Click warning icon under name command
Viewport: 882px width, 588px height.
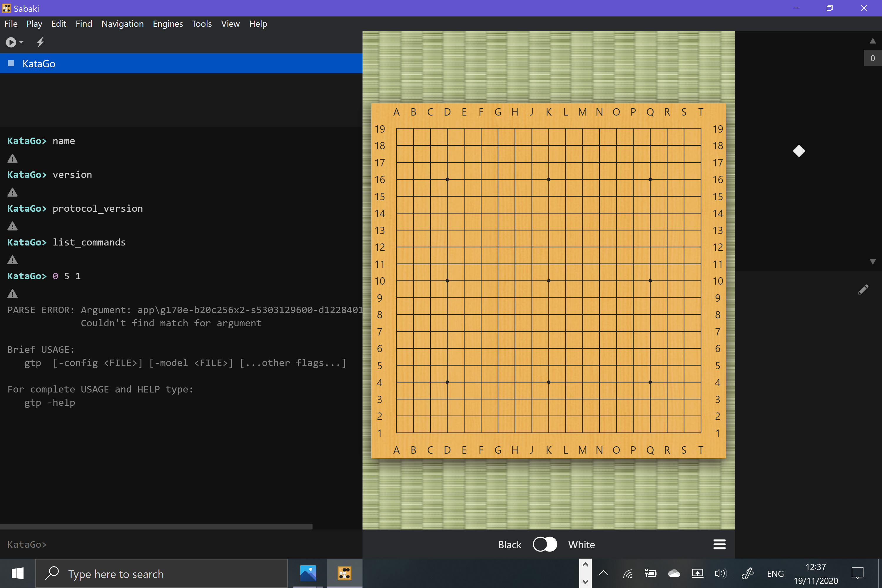(x=12, y=159)
